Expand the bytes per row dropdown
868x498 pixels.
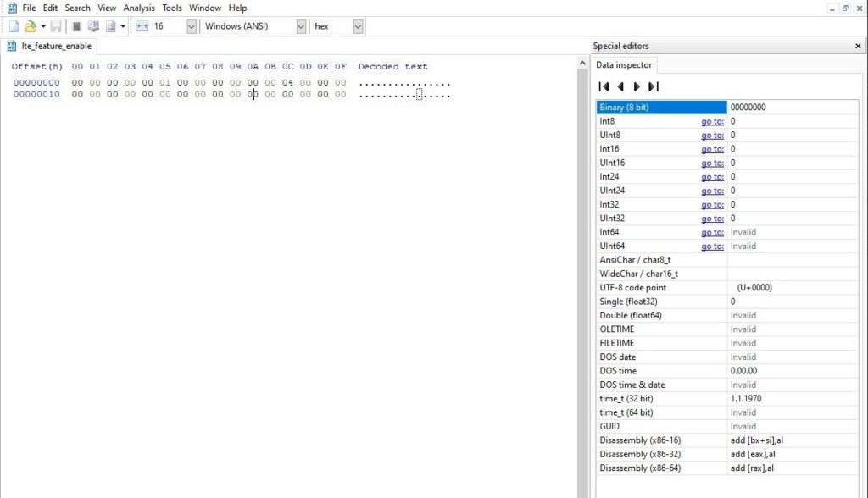[x=191, y=26]
